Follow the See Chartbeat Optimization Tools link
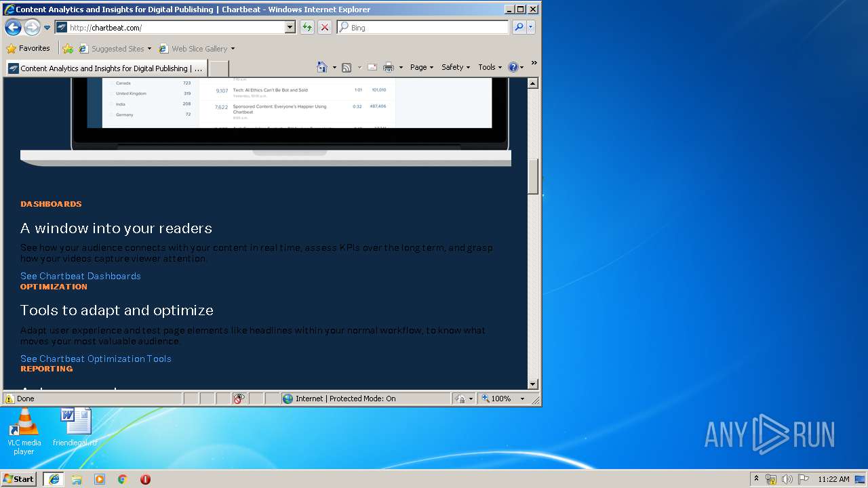The width and height of the screenshot is (868, 488). click(x=96, y=359)
